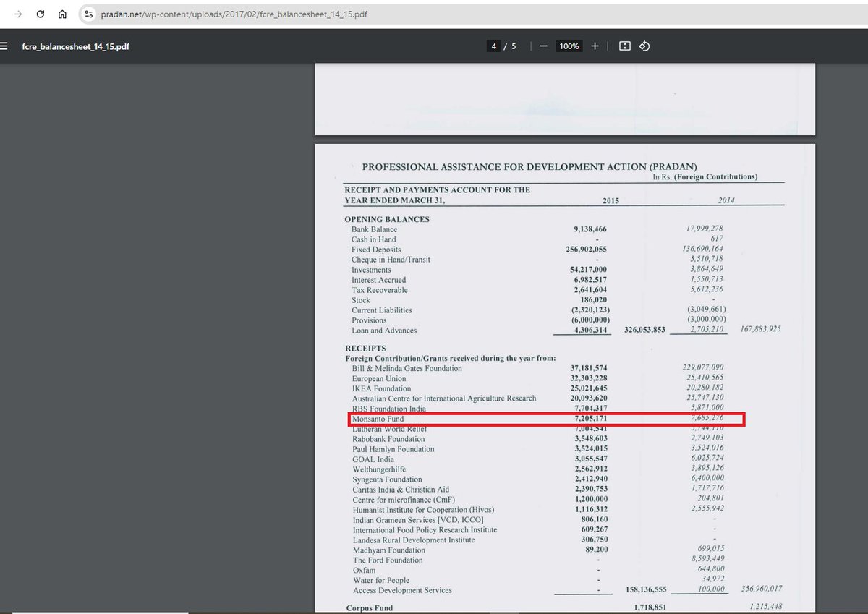Click 'Fixed Deposits' row label
This screenshot has width=868, height=614.
pos(376,250)
